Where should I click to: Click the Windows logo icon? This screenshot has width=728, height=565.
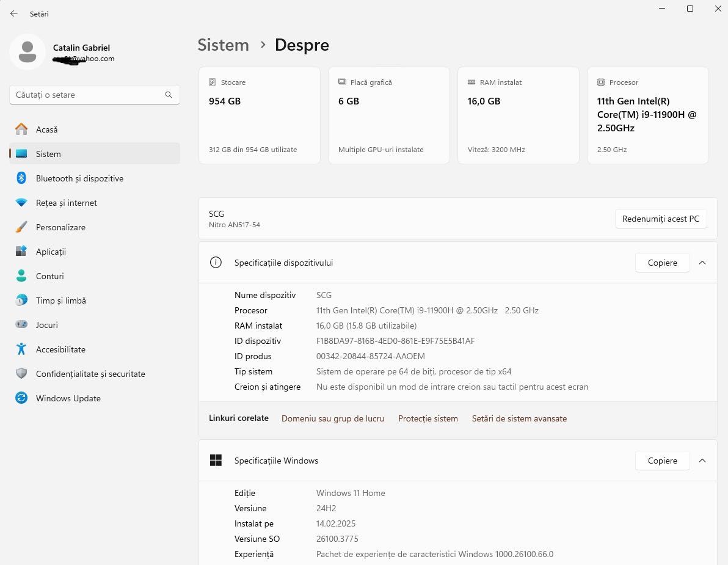[216, 460]
